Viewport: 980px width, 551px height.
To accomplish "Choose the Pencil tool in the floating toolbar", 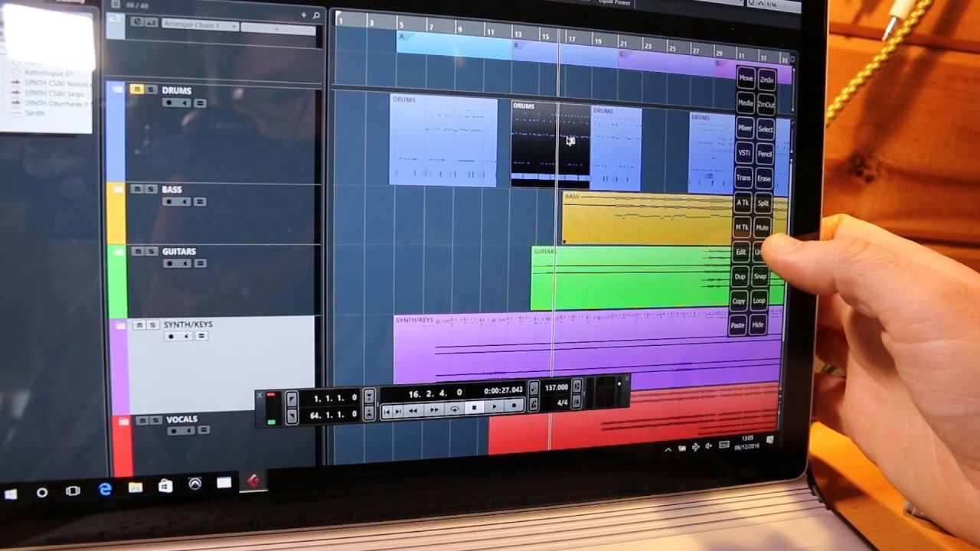I will tap(765, 154).
